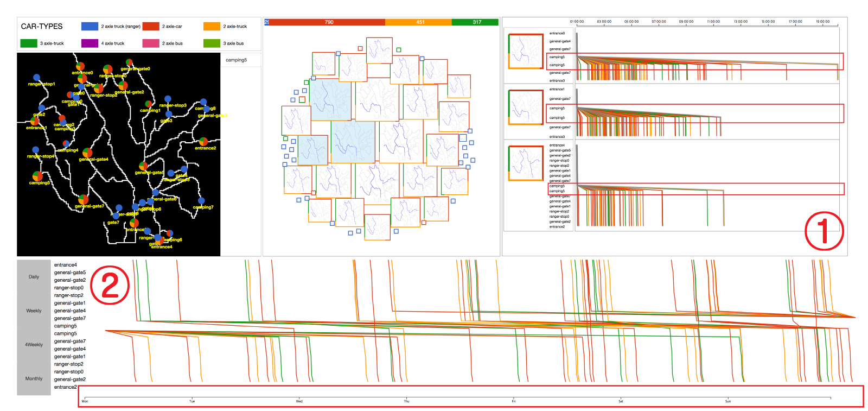The height and width of the screenshot is (411, 868).
Task: Select the camping1 pie node on the map
Action: coord(148,104)
